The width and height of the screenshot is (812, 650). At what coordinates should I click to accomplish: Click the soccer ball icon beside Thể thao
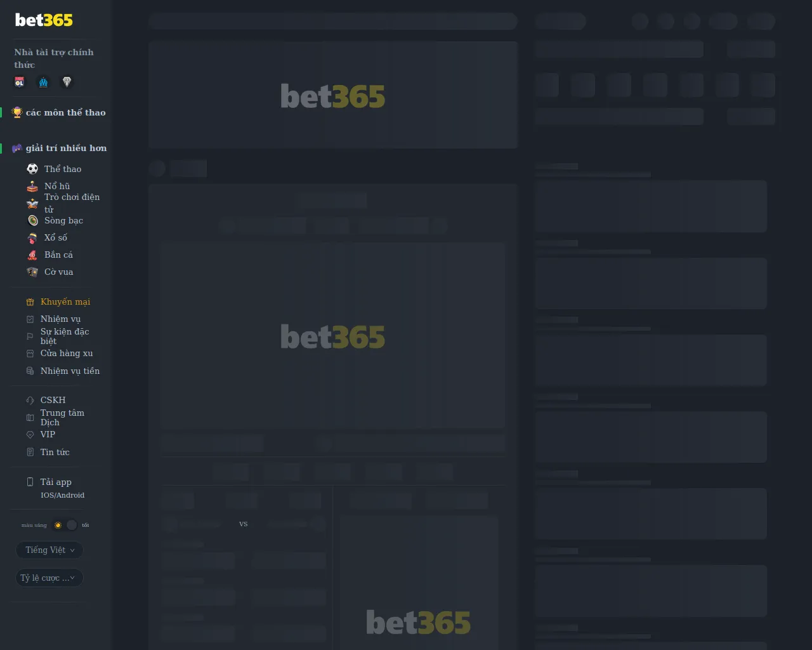[x=32, y=169]
